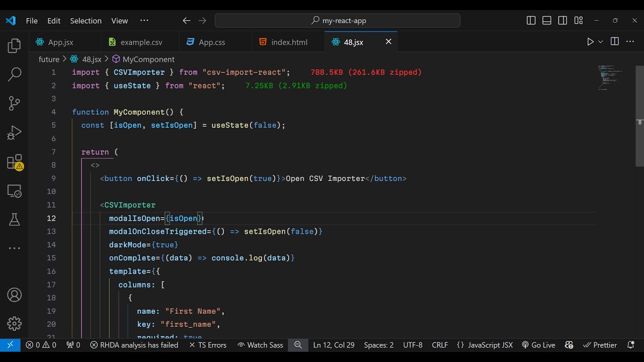The width and height of the screenshot is (644, 362).
Task: Open the Extensions view with warning badge
Action: coord(14,162)
